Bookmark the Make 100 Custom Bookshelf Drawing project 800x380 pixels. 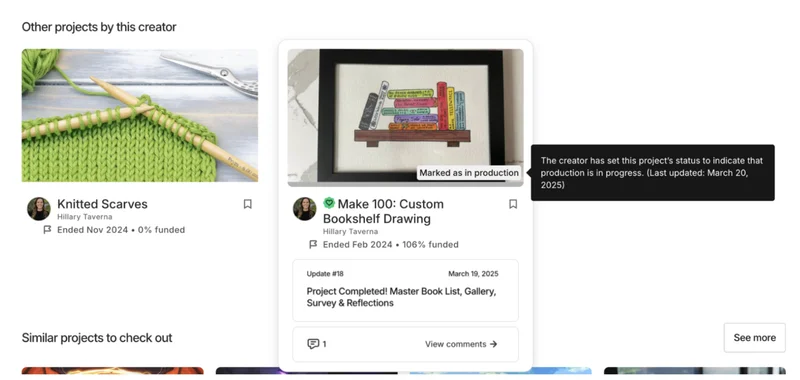point(513,204)
